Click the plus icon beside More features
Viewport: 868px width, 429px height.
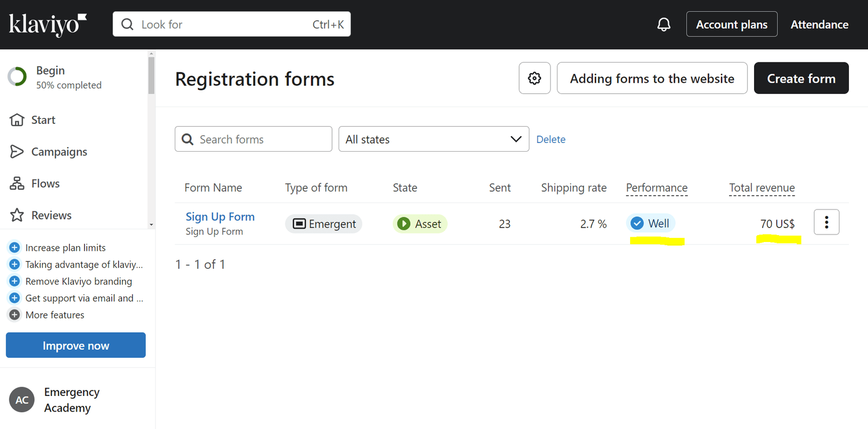[x=14, y=315]
